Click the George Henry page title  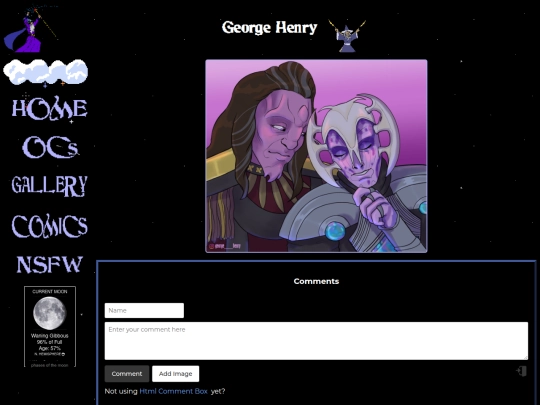click(269, 28)
